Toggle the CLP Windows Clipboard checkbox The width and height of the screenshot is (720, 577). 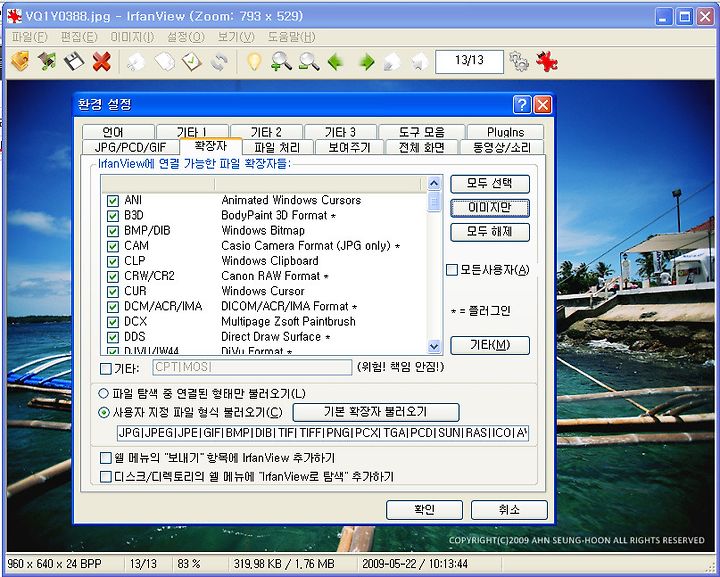click(x=112, y=261)
